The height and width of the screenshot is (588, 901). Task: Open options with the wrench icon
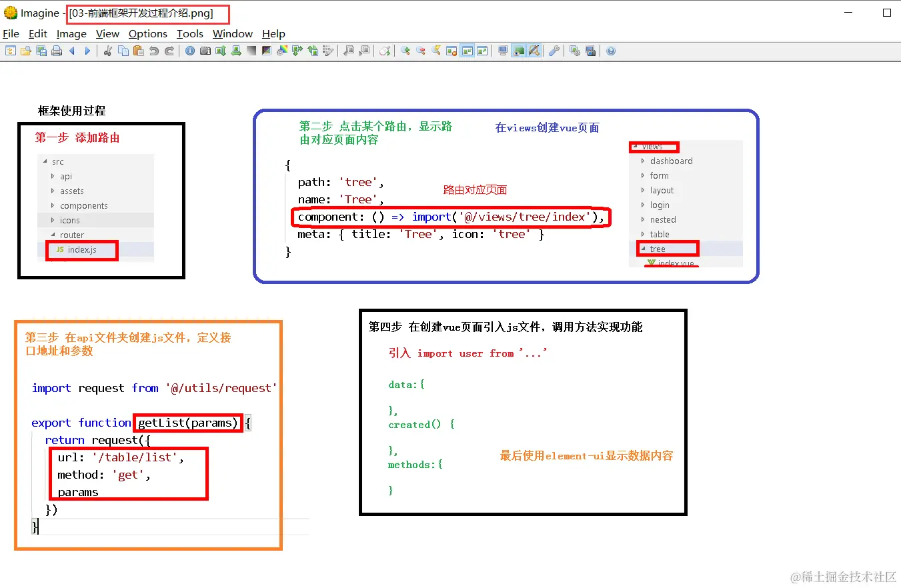pos(554,51)
